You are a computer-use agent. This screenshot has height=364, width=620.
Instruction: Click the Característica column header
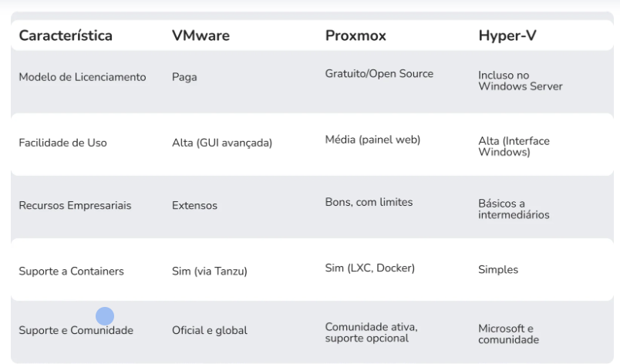tap(66, 35)
